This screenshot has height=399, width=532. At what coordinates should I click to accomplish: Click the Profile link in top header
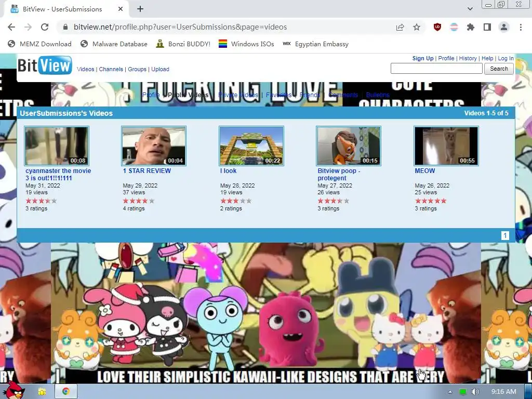[446, 58]
